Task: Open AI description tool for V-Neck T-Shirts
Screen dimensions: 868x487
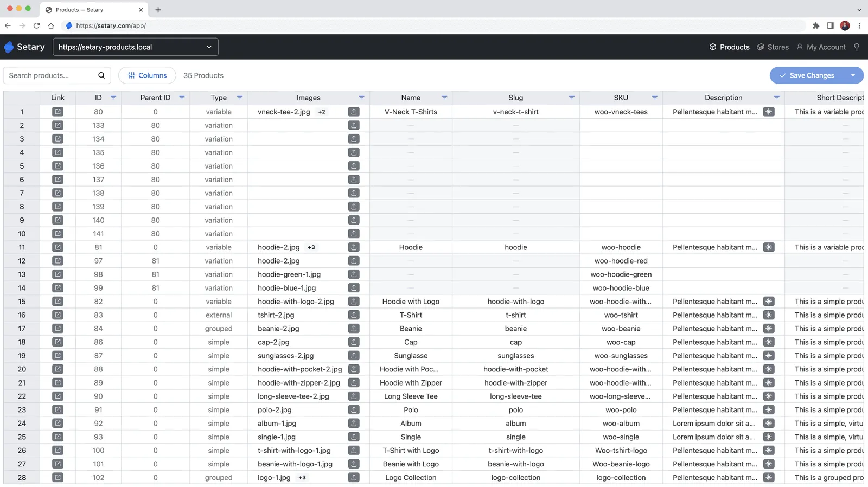Action: point(769,112)
